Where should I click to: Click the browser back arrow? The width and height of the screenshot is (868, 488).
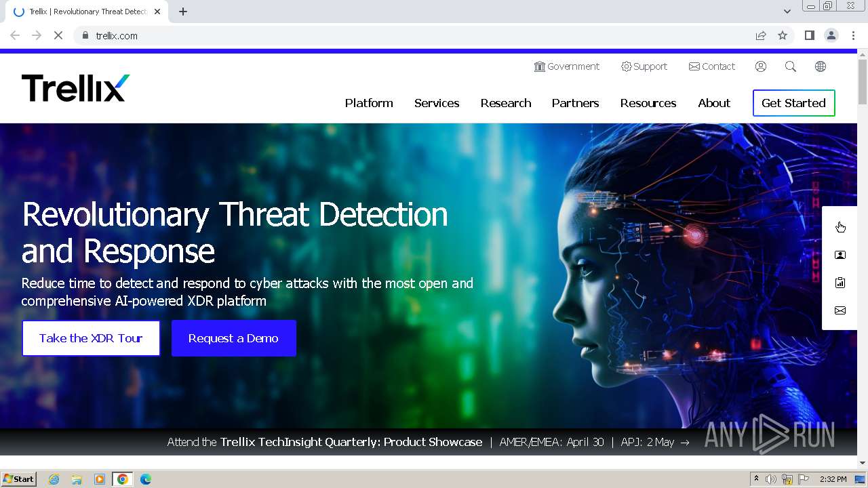point(15,35)
